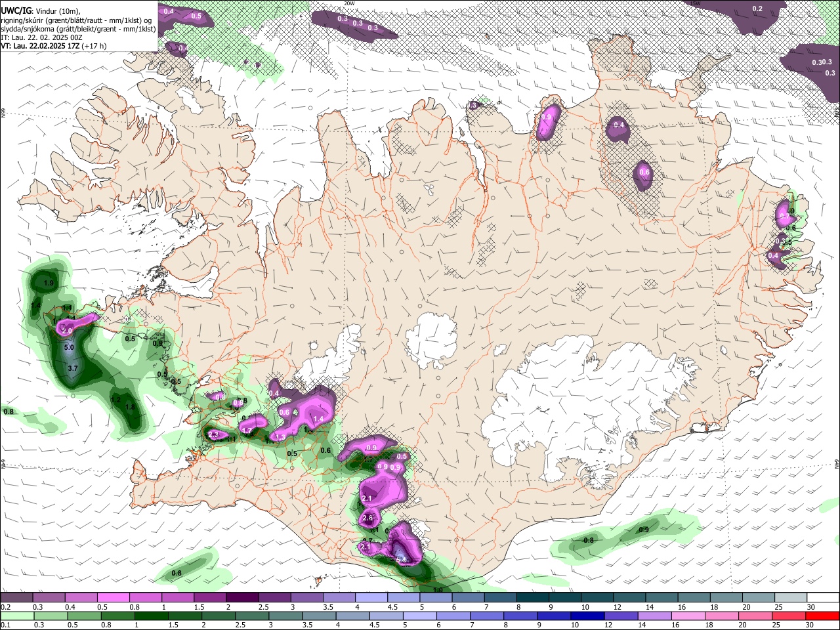Click the mauve 0.2 swatch in top legend row
The width and height of the screenshot is (840, 630).
tap(17, 598)
